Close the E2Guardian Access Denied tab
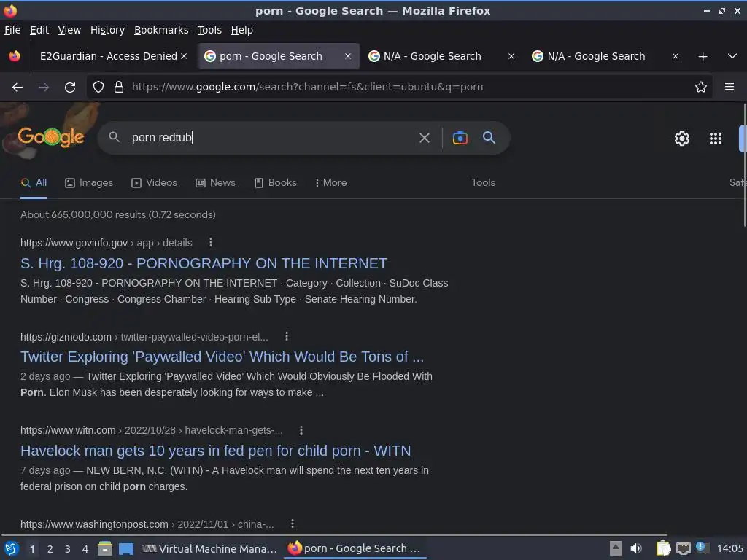Screen dimensions: 747x560 (184, 56)
